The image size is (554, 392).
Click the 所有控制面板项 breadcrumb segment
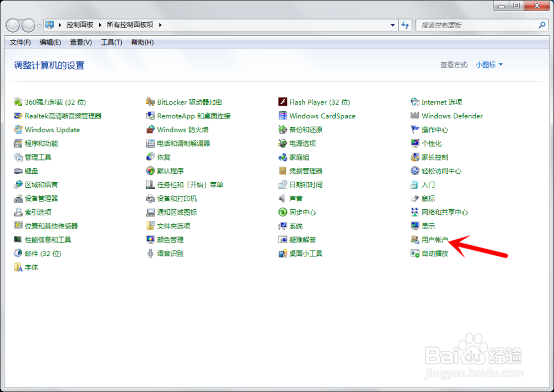[x=130, y=25]
